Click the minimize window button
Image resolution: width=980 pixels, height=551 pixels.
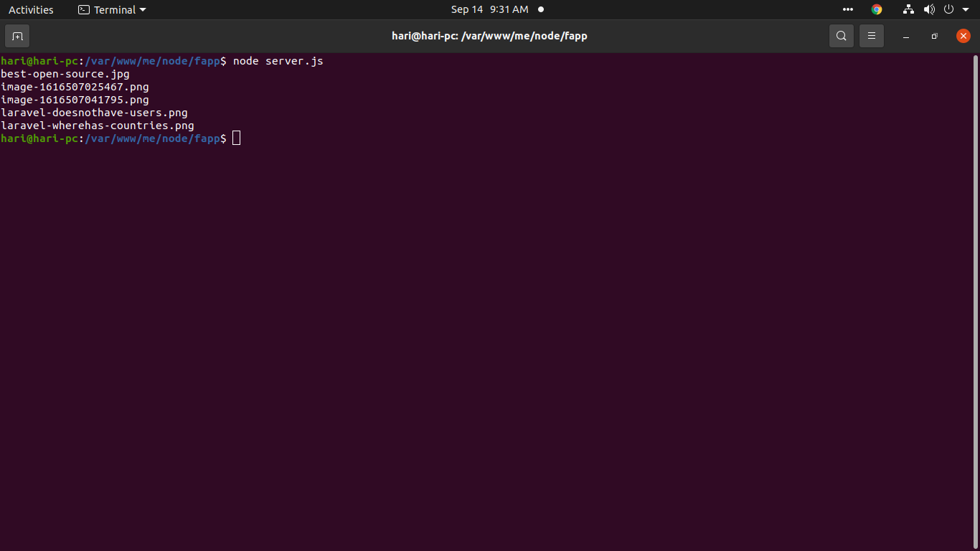905,36
